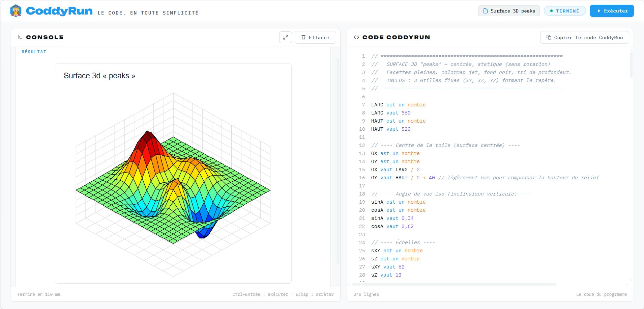This screenshot has height=309, width=644.
Task: Click code line 27 'sXY vaut 62'
Action: click(x=388, y=267)
